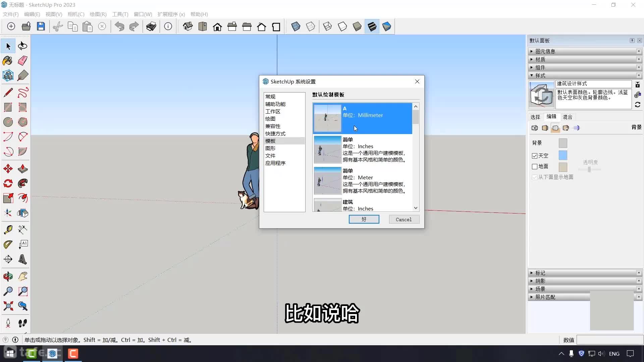The width and height of the screenshot is (644, 362).
Task: Click update style with changes icon
Action: coord(638,105)
